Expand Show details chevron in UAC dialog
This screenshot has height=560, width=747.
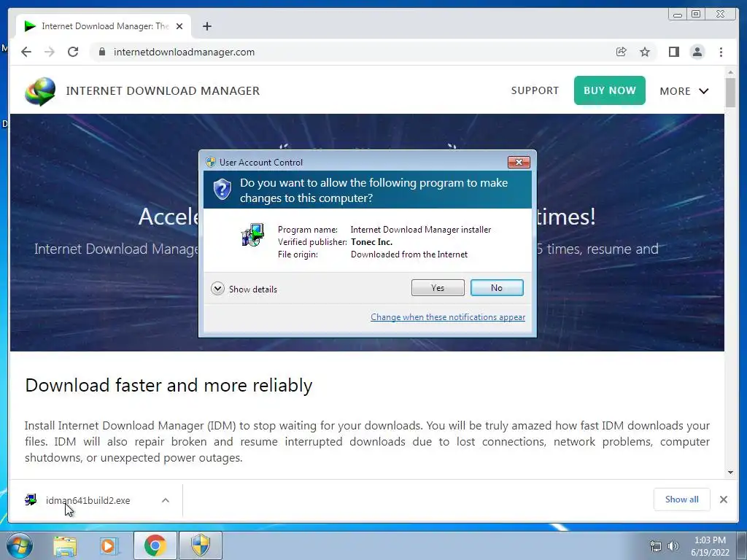217,289
